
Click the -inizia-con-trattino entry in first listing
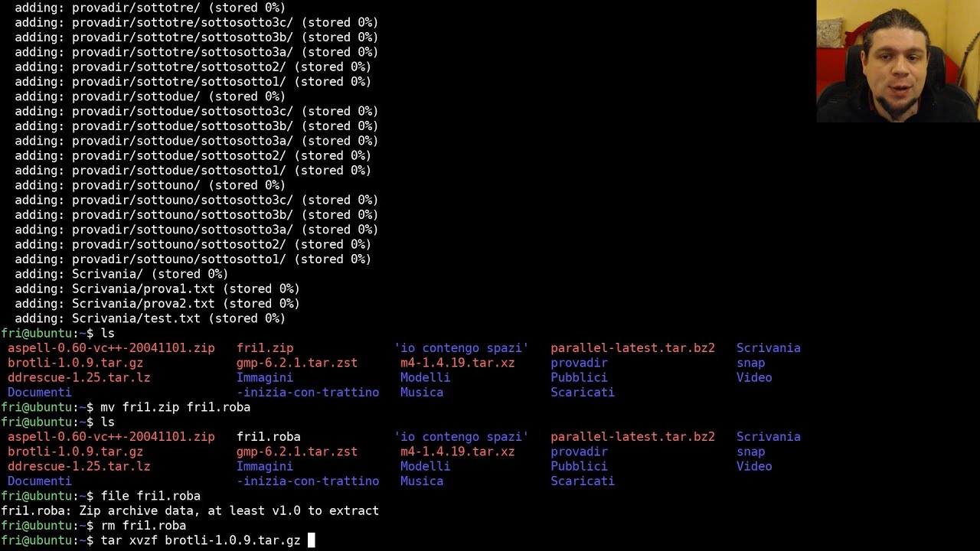click(x=308, y=393)
